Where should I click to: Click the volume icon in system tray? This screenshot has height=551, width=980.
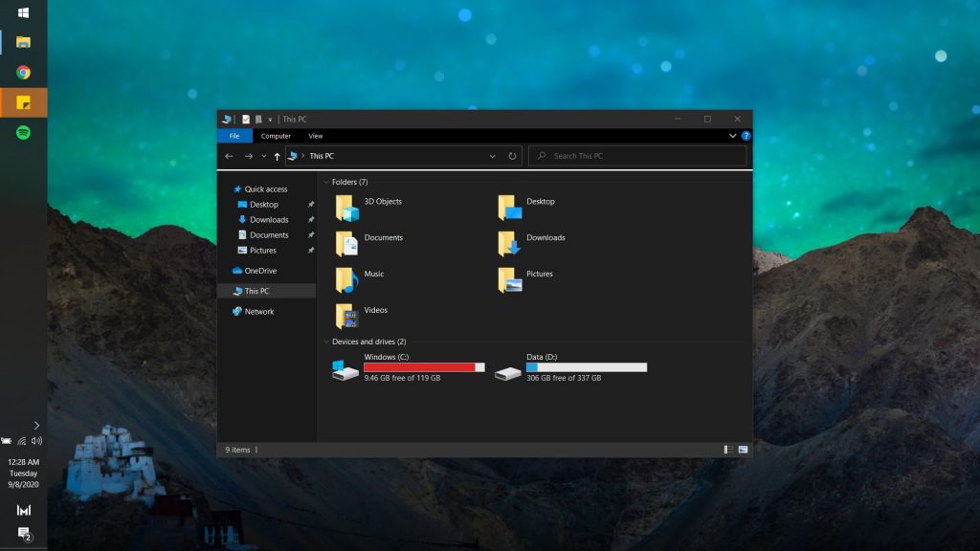[x=37, y=441]
